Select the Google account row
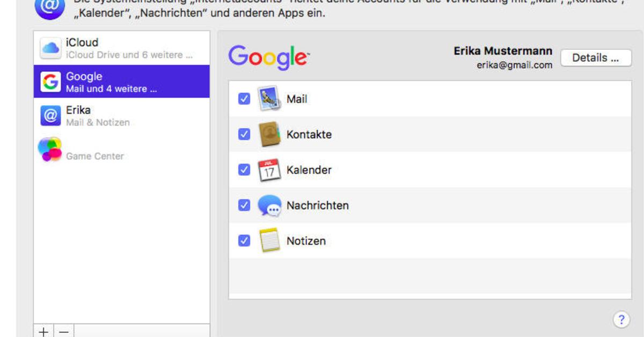The image size is (644, 337). 122,82
